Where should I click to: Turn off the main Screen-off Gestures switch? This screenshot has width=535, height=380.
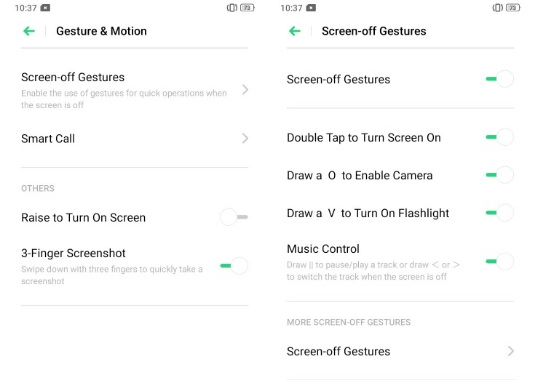[500, 79]
